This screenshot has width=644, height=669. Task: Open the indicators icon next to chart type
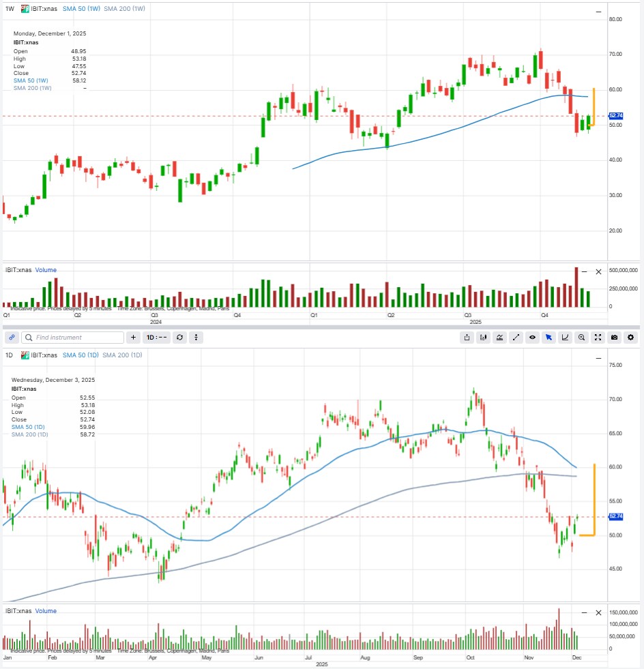click(499, 337)
